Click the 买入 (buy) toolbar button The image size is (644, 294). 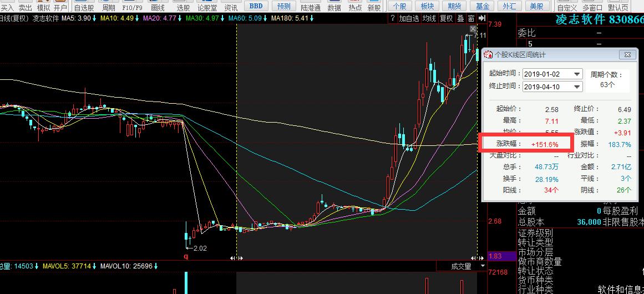7,7
